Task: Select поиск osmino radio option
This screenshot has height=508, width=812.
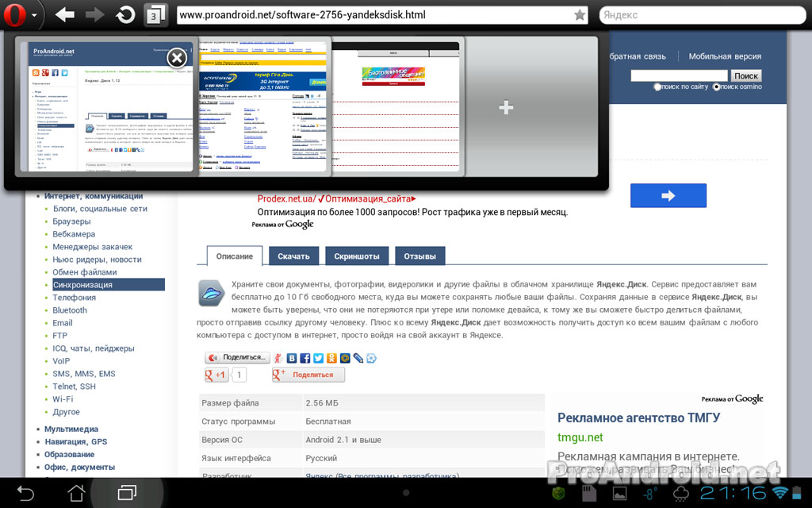Action: point(716,87)
